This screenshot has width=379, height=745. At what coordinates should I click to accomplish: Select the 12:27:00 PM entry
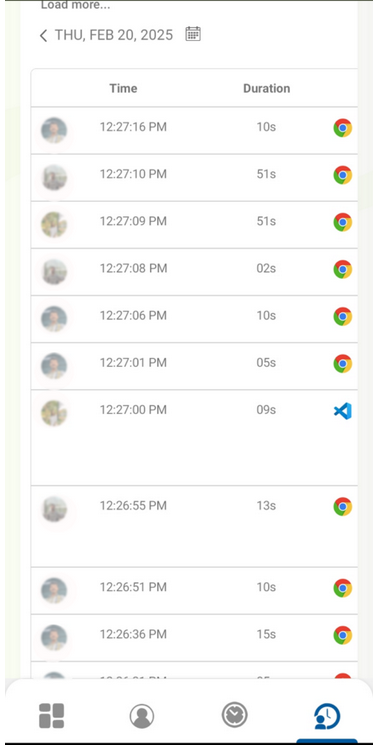194,438
